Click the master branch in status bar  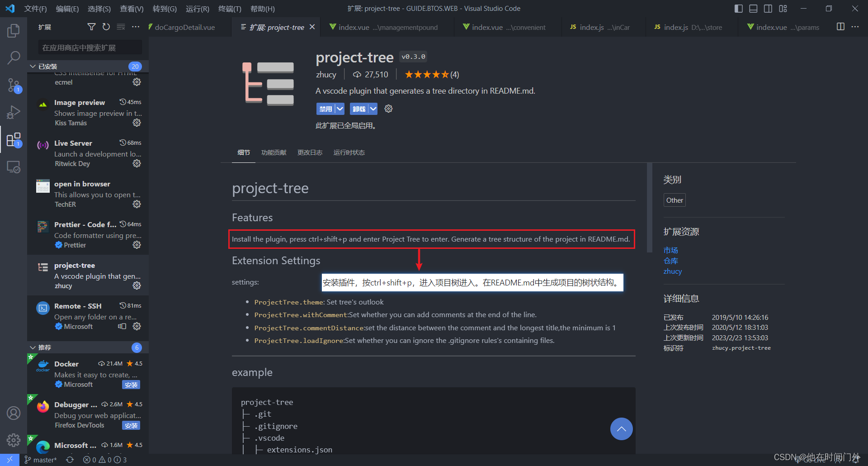click(41, 460)
